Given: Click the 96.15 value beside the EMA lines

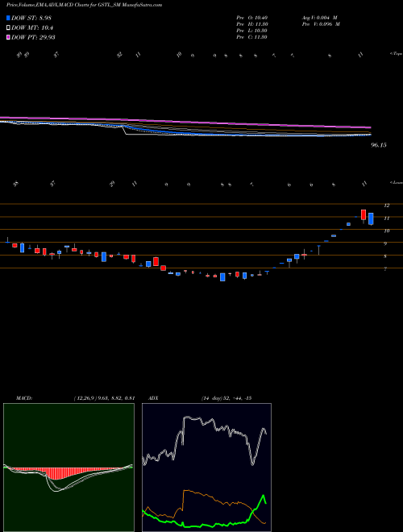Looking at the screenshot, I should [379, 145].
